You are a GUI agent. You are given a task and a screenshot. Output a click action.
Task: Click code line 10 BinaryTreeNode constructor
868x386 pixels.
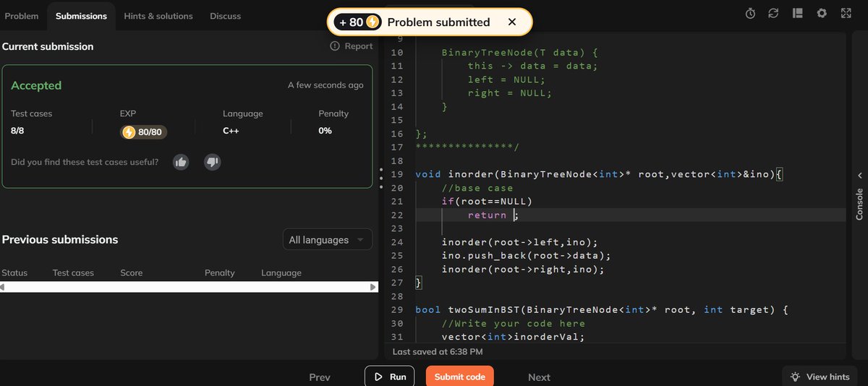pyautogui.click(x=520, y=53)
